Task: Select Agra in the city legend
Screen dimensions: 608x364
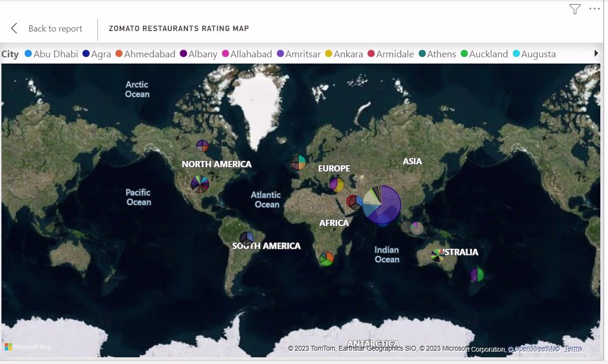Action: click(97, 54)
